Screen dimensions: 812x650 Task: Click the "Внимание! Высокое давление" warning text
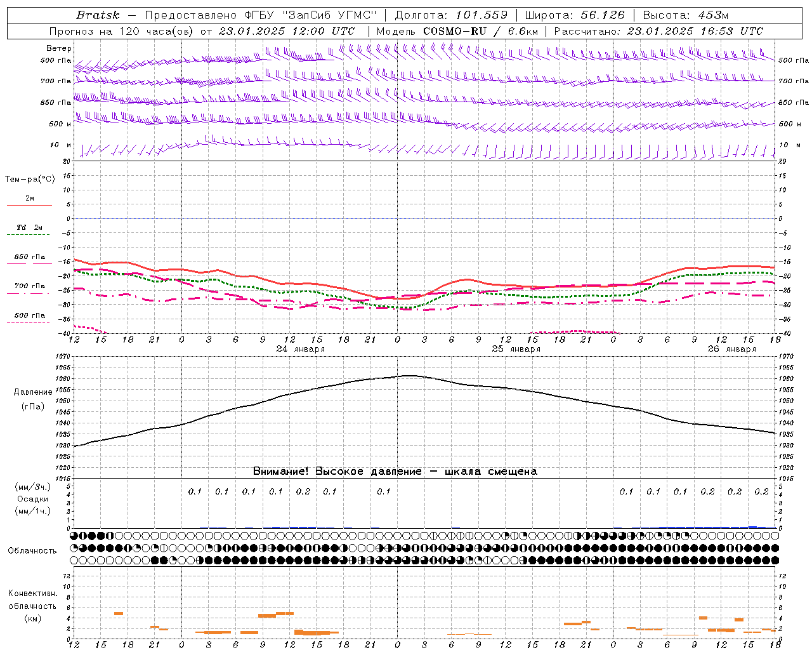click(337, 472)
